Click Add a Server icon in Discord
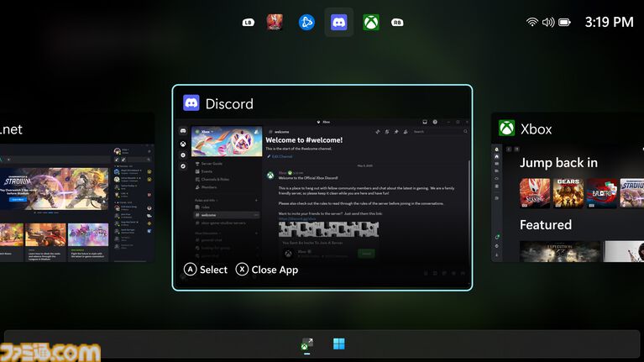Image resolution: width=644 pixels, height=362 pixels. tap(183, 155)
